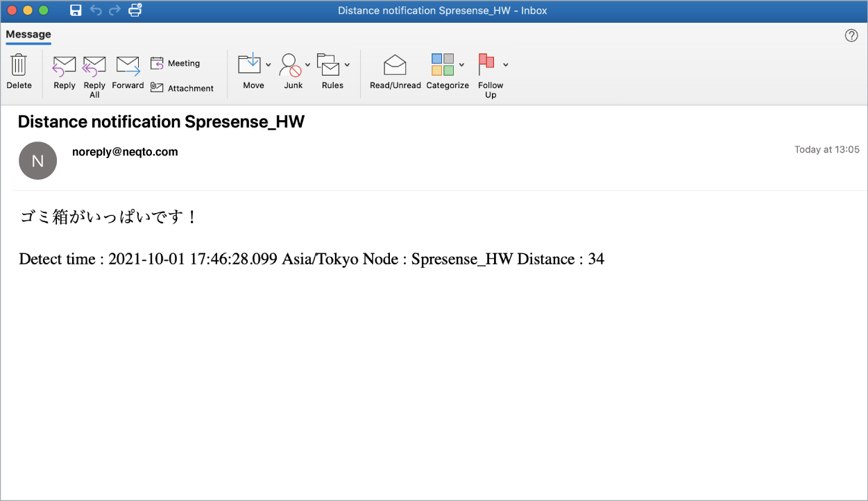
Task: Expand the Follow Up options
Action: [x=506, y=64]
